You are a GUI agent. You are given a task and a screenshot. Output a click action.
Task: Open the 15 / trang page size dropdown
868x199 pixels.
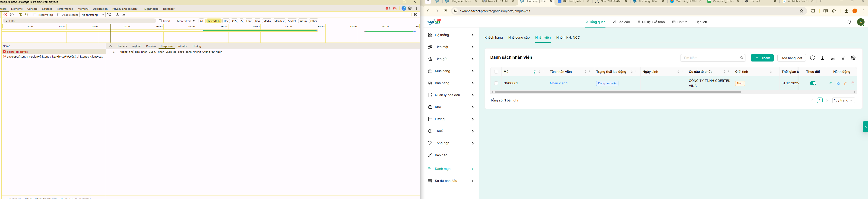point(844,101)
